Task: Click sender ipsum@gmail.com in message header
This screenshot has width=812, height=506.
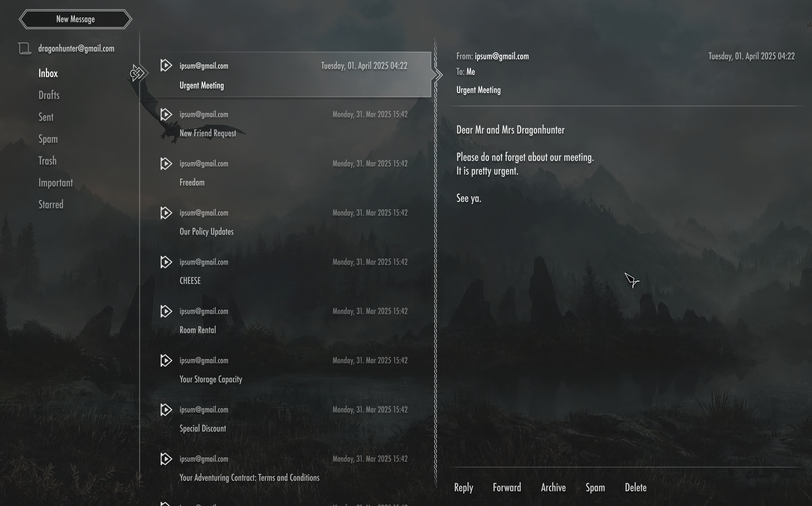Action: 501,56
